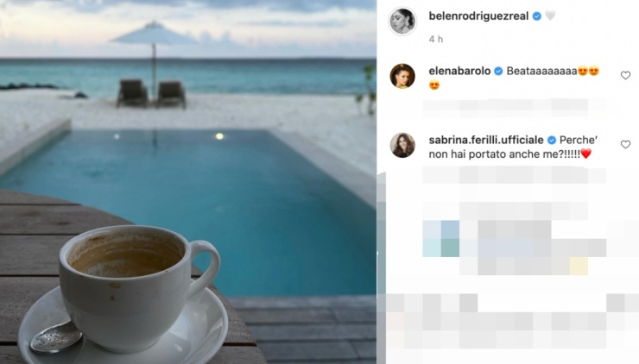Viewport: 639px width, 364px height.
Task: Click red heart emoji ending Sabrina's comment
Action: click(586, 154)
